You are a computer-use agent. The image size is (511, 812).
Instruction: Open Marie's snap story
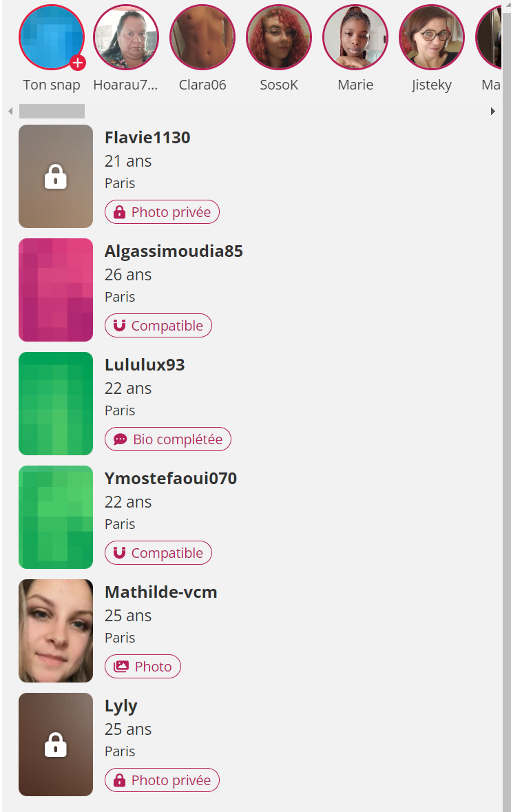[355, 37]
